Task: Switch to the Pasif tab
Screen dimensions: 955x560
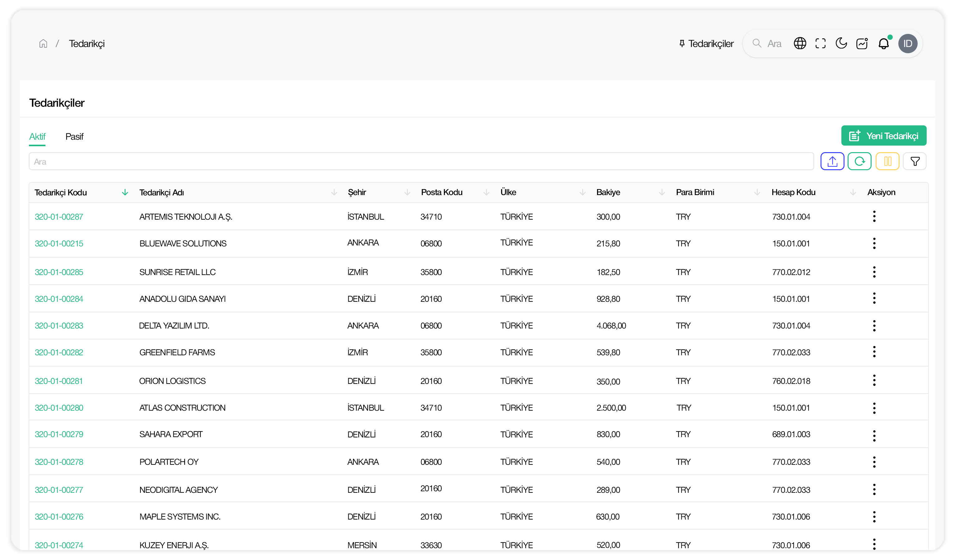Action: 74,137
